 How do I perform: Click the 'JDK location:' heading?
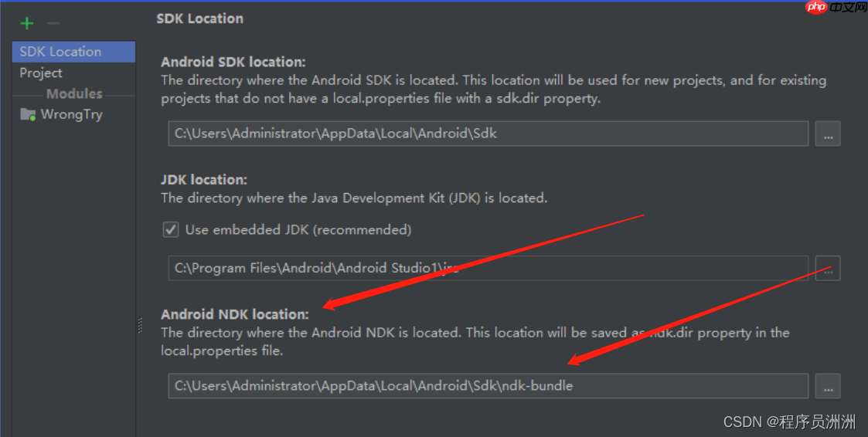[x=204, y=180]
